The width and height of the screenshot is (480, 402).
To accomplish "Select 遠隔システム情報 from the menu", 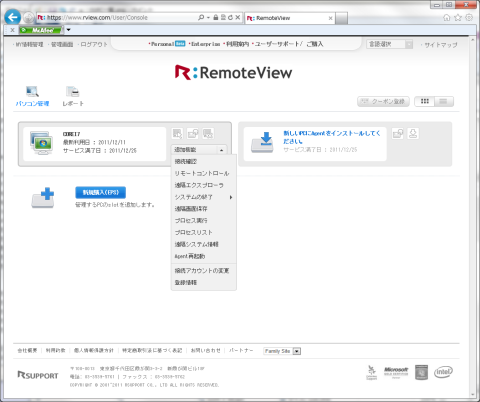I will pyautogui.click(x=204, y=244).
